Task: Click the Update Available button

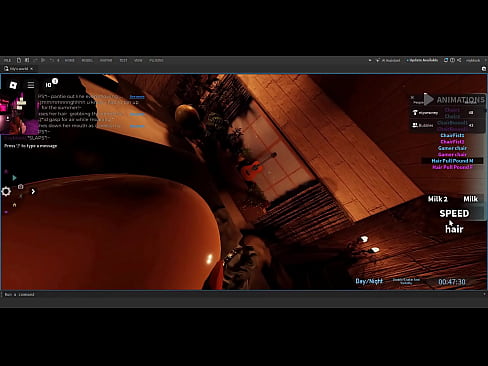Action: tap(422, 60)
